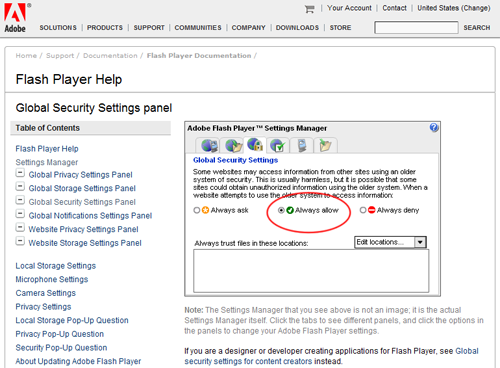Open Global Security Settings Panel link
Image resolution: width=500 pixels, height=368 pixels.
82,202
